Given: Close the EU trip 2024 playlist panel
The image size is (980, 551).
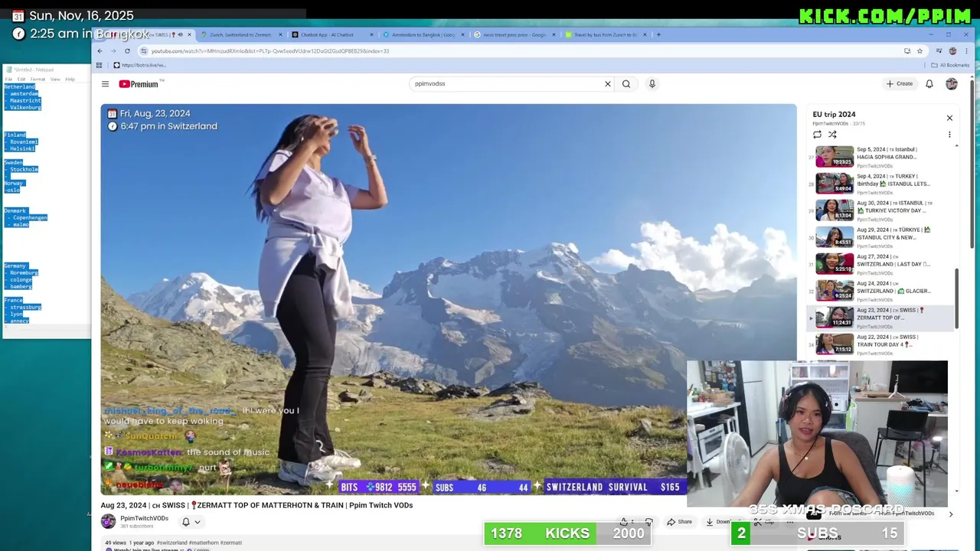Looking at the screenshot, I should pos(949,118).
